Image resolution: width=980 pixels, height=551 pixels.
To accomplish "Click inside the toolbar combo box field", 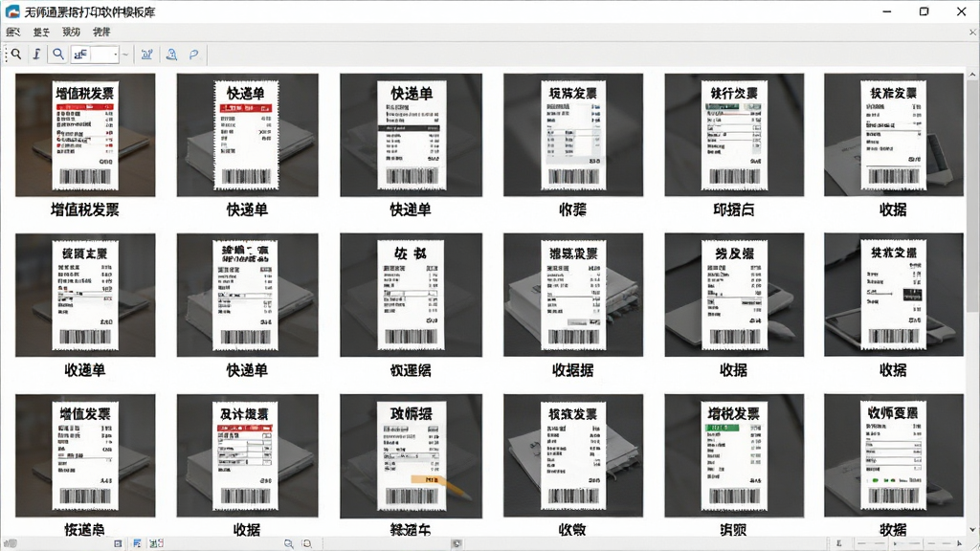I will [94, 55].
